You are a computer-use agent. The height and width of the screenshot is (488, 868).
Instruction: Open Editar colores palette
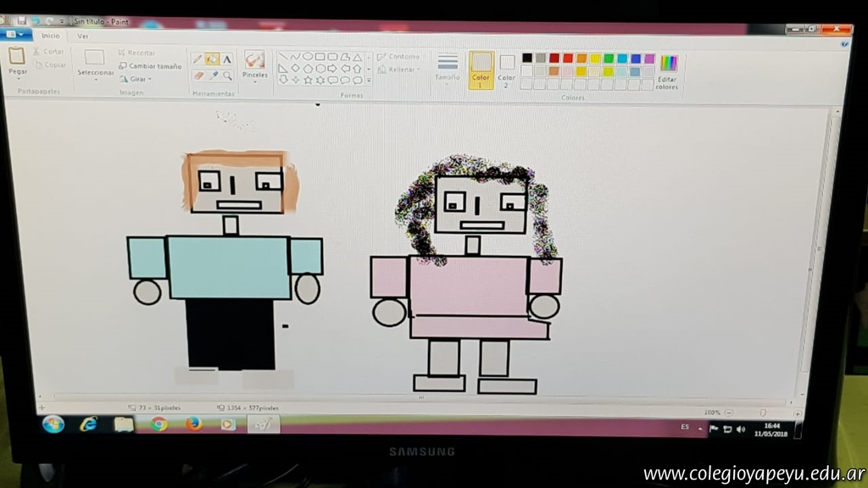tap(668, 71)
